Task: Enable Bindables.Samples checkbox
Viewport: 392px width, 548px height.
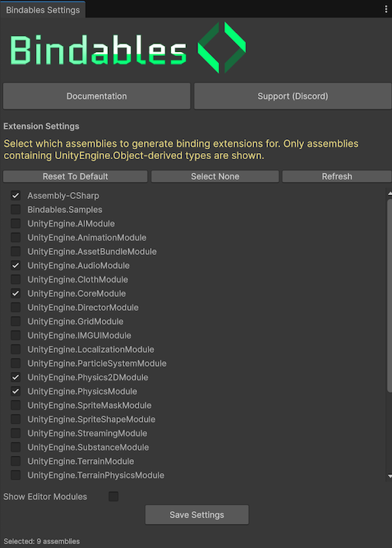Action: click(15, 210)
